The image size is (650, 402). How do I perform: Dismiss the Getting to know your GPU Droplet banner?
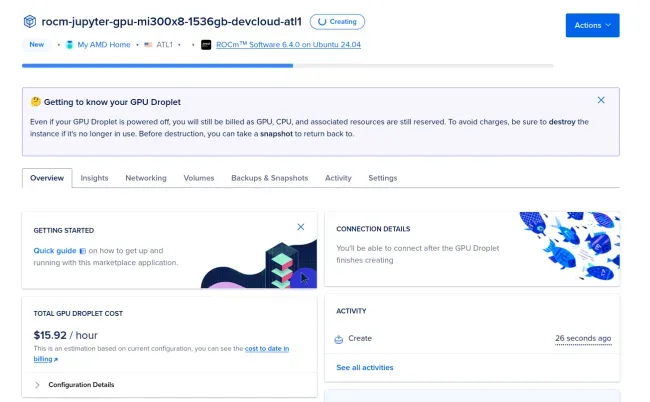[x=601, y=100]
